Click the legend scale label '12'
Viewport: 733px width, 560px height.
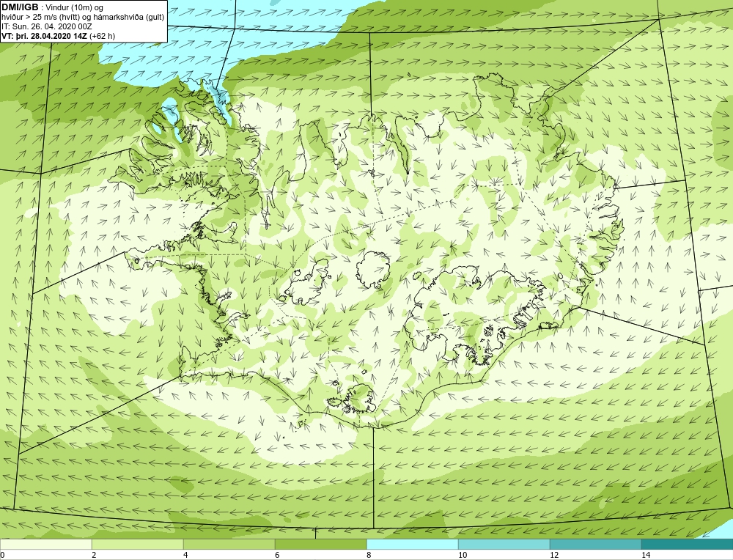point(554,555)
